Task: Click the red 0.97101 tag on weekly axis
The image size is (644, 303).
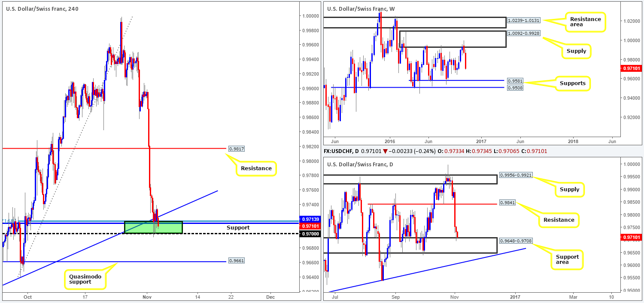Action: click(x=632, y=68)
